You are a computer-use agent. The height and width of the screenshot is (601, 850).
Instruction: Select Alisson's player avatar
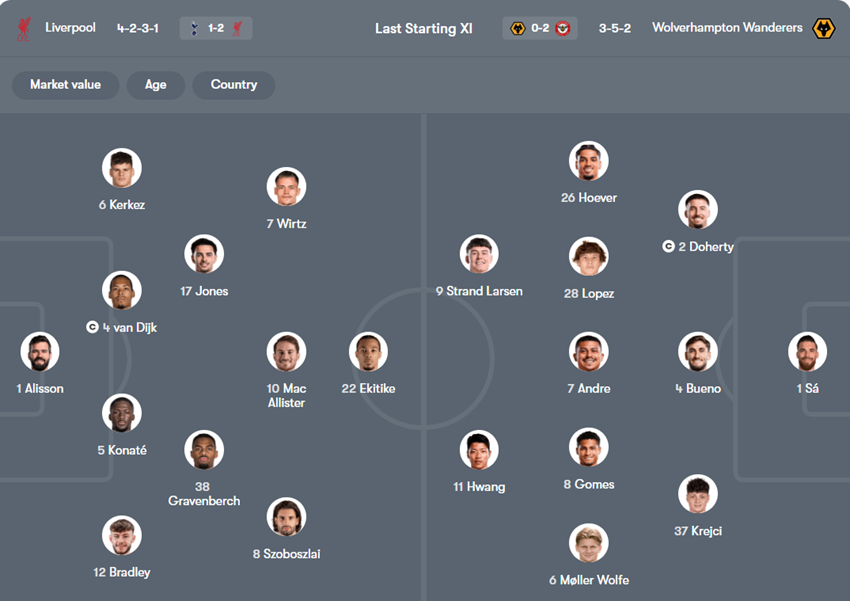pos(40,352)
